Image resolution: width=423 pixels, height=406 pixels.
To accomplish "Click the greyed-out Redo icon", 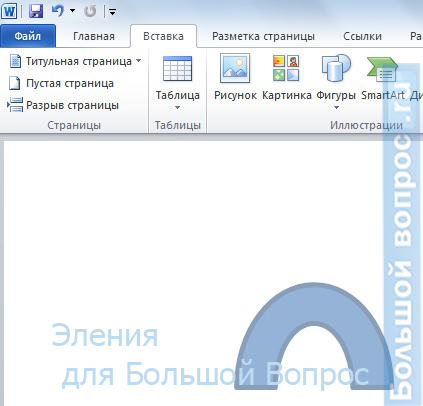I will 90,11.
